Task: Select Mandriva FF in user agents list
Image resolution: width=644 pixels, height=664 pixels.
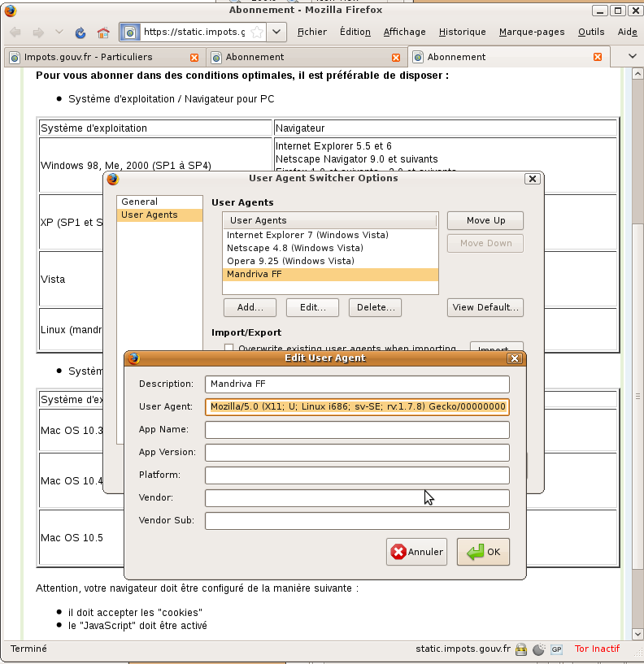Action: tap(330, 275)
